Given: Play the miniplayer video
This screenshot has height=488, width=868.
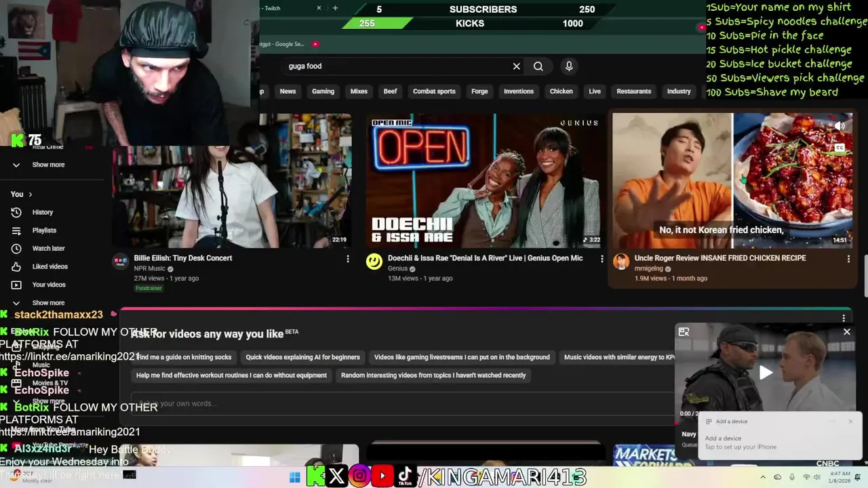Looking at the screenshot, I should tap(765, 372).
